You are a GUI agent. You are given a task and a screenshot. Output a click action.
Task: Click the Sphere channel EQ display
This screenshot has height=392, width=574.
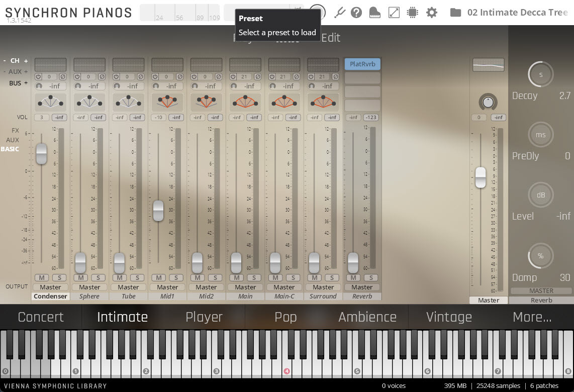pos(89,64)
